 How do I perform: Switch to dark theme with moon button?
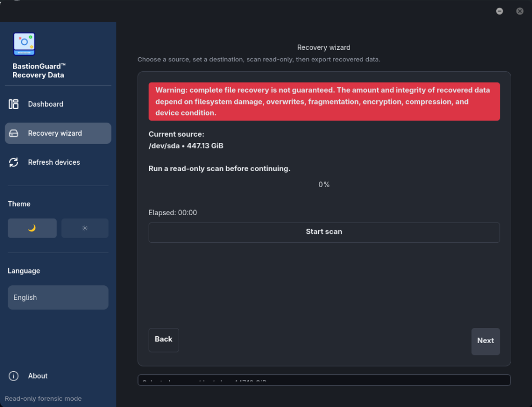point(32,228)
